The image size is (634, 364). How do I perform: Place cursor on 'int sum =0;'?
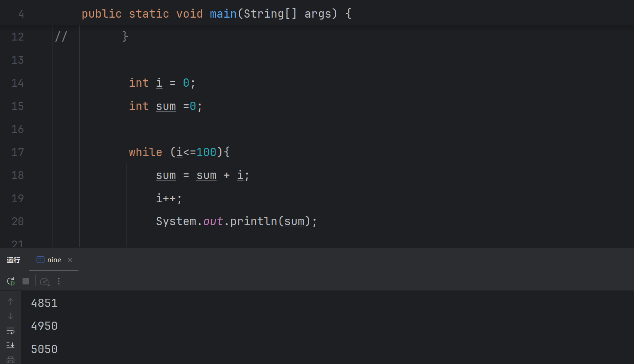[x=166, y=106]
